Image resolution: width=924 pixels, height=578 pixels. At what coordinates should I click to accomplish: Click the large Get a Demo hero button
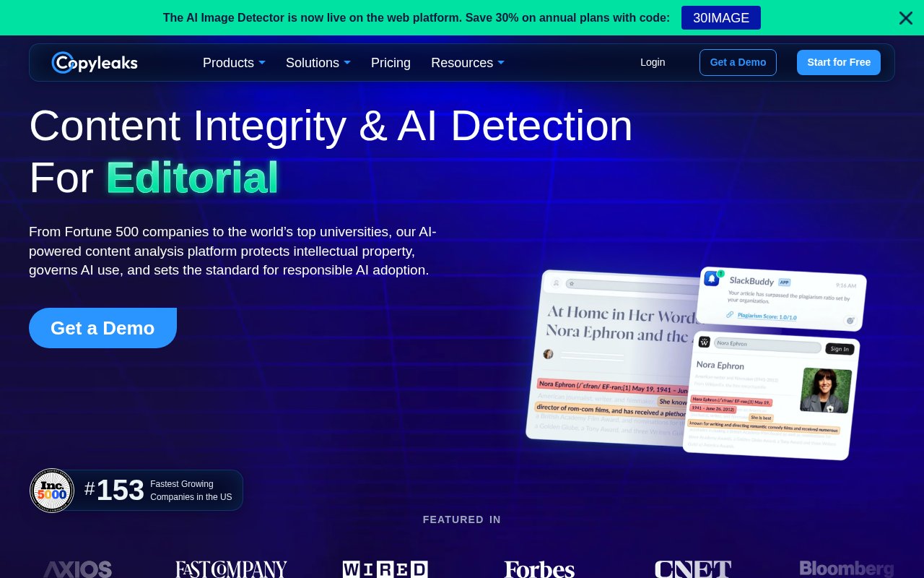click(103, 328)
